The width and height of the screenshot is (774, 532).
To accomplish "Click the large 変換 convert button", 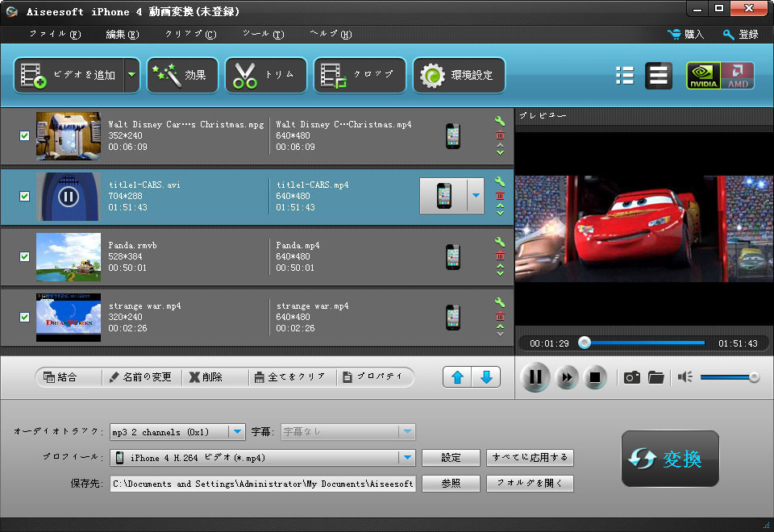I will coord(670,459).
